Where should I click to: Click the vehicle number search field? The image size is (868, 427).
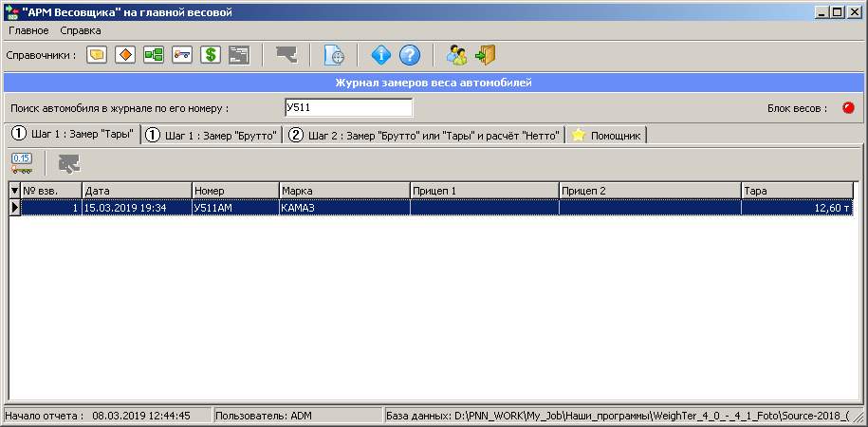[x=348, y=107]
